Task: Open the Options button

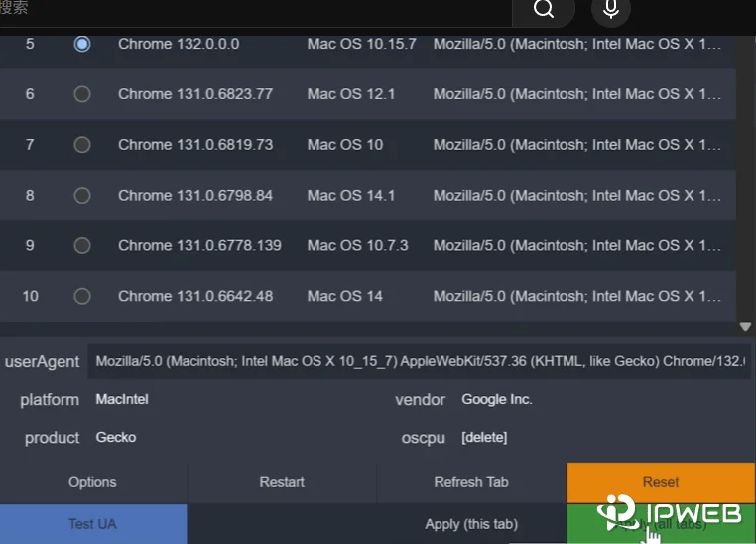Action: 92,482
